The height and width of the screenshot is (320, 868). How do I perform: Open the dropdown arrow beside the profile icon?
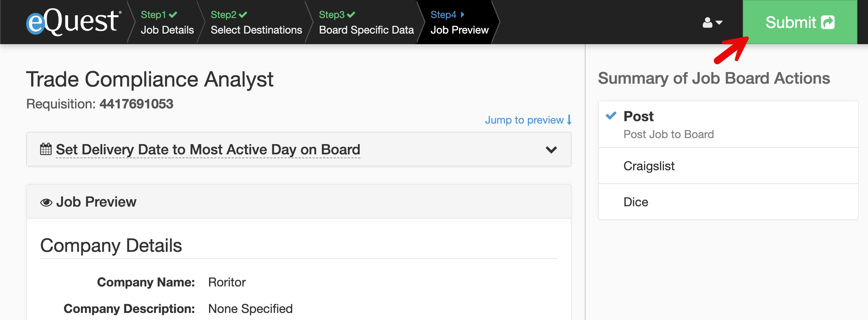(x=718, y=23)
